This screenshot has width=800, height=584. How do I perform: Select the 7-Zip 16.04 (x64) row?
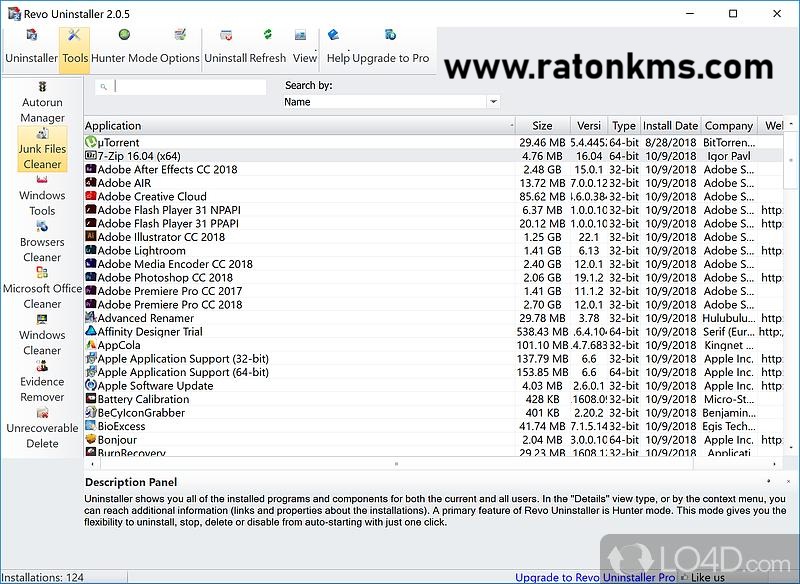(x=433, y=156)
